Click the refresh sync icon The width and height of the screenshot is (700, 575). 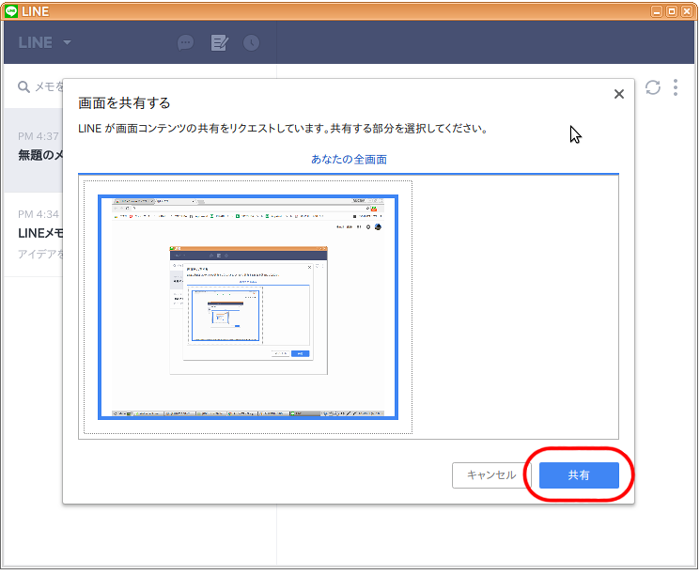pyautogui.click(x=653, y=88)
